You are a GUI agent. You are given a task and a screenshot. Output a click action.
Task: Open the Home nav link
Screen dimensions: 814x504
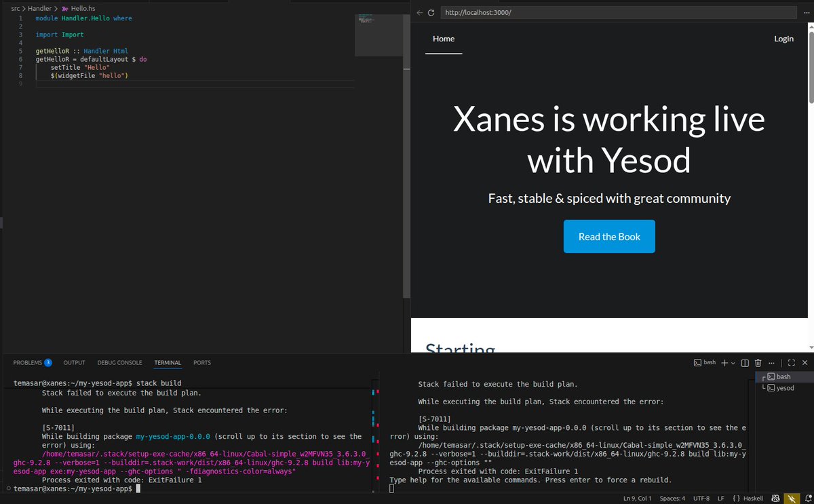pyautogui.click(x=444, y=39)
